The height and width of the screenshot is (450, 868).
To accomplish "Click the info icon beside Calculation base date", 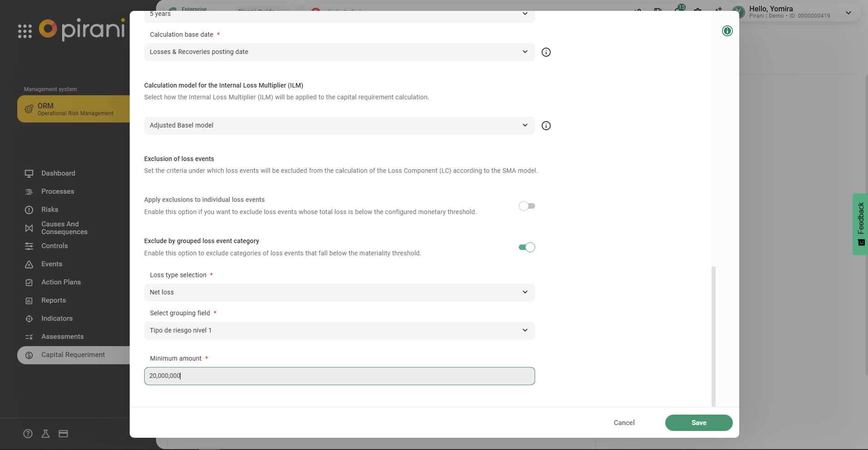I will pos(546,52).
